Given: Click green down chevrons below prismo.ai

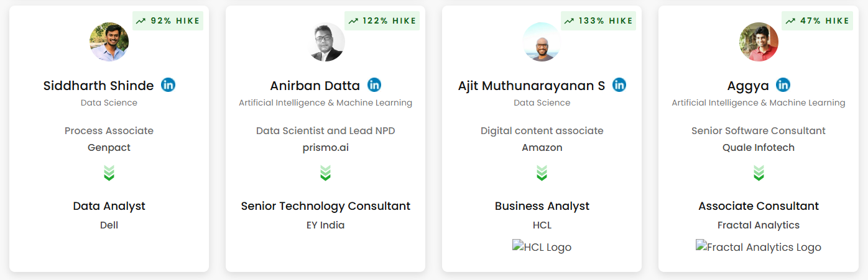Looking at the screenshot, I should click(x=325, y=173).
